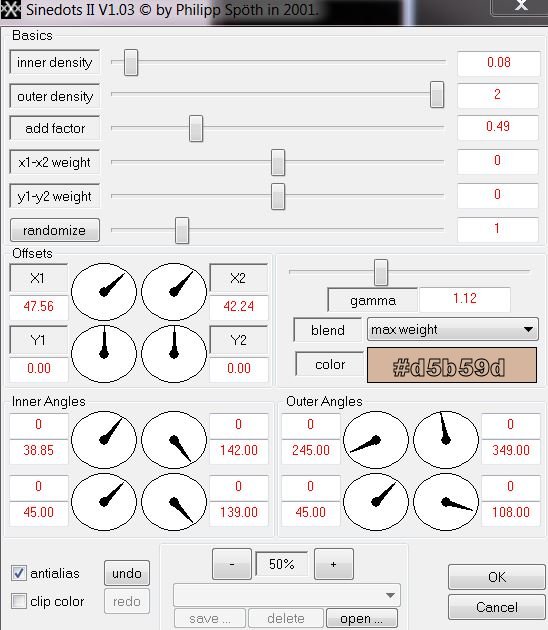Enable the clip color checkbox
548x630 pixels.
point(18,601)
